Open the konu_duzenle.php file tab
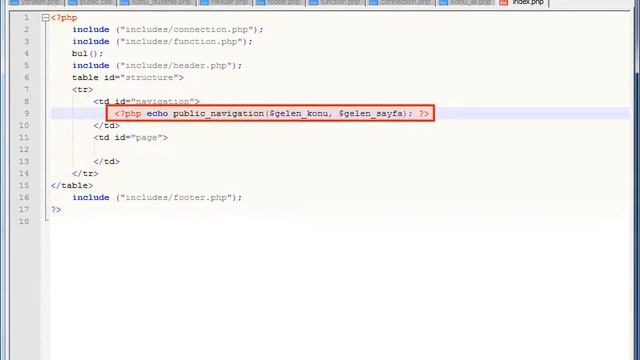Viewport: 640px width, 360px height. point(156,2)
